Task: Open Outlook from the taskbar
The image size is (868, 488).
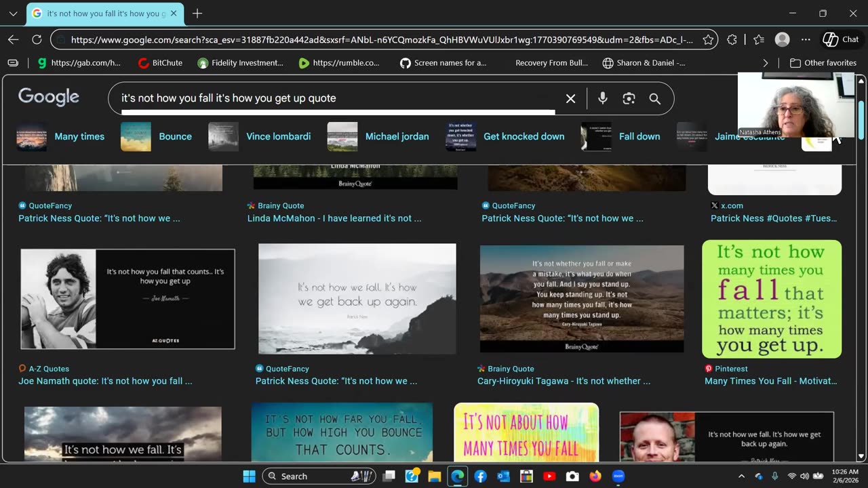Action: pyautogui.click(x=503, y=476)
